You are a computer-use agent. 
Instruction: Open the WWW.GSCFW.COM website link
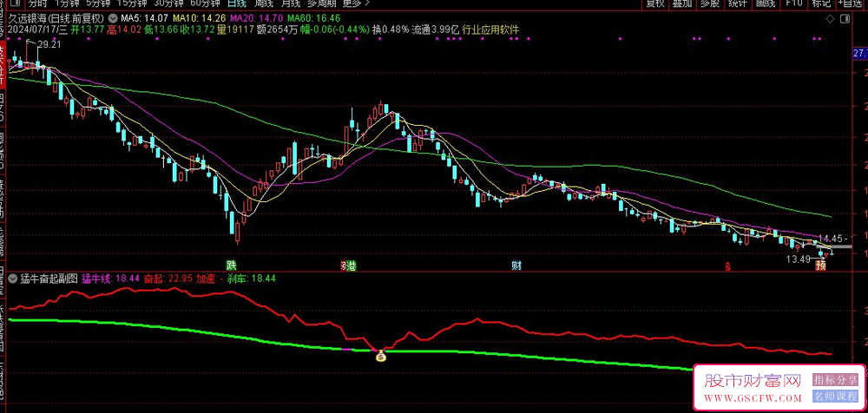pyautogui.click(x=753, y=398)
